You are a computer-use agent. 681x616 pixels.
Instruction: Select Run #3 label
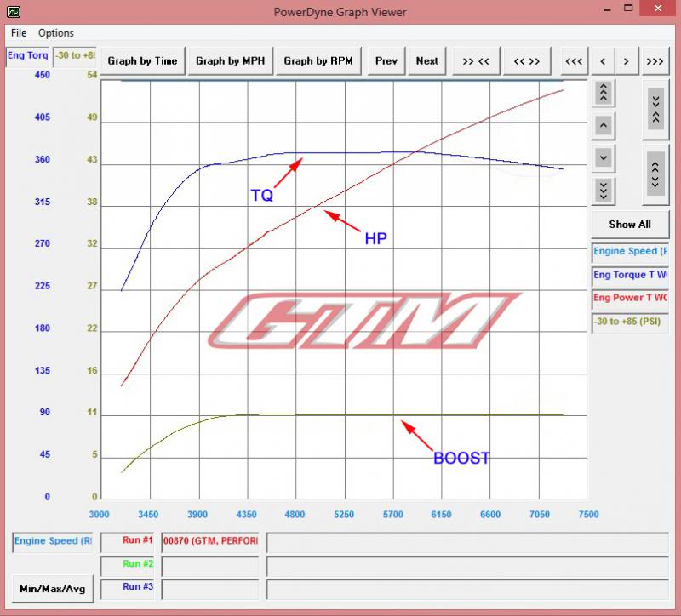127,588
